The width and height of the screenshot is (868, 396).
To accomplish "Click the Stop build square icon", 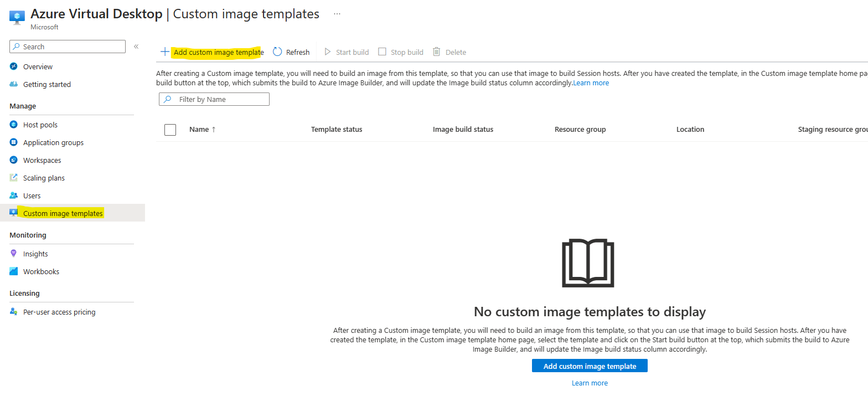I will point(382,52).
